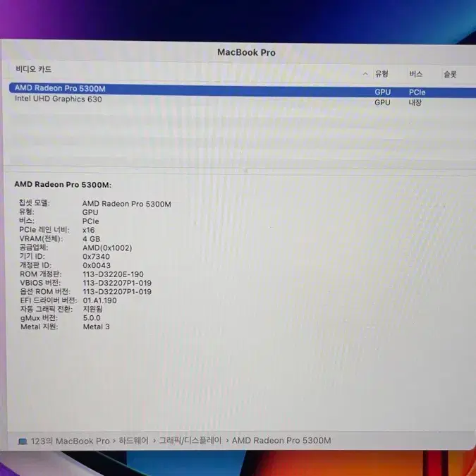Click the revision ID value 0x0043
476x476 pixels.
click(97, 265)
